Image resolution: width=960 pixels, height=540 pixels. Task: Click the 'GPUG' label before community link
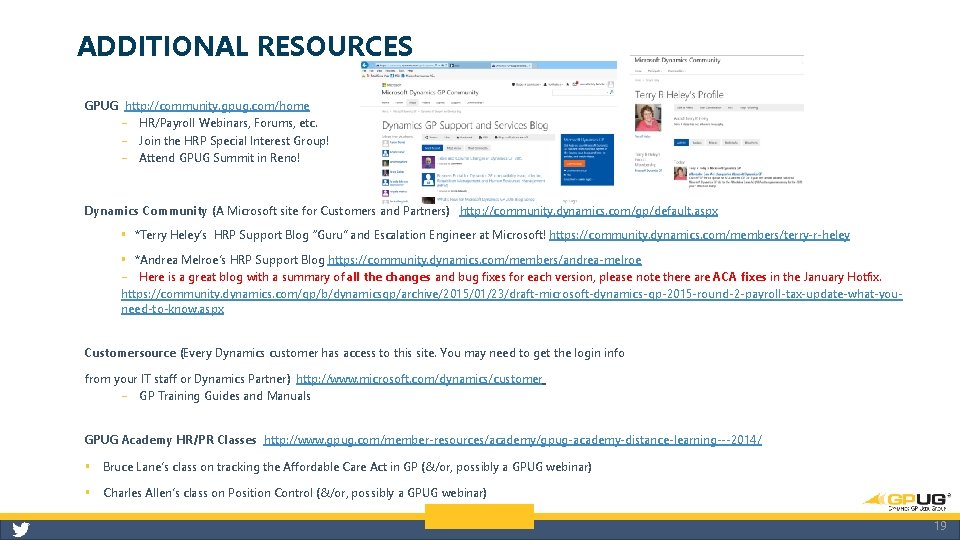click(x=101, y=106)
